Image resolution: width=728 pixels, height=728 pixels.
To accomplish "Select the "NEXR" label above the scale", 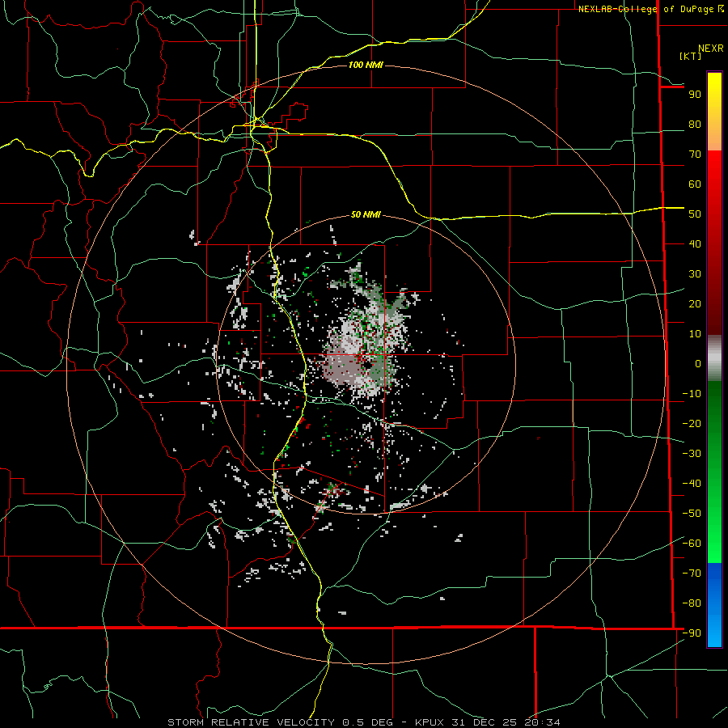I will pyautogui.click(x=710, y=49).
